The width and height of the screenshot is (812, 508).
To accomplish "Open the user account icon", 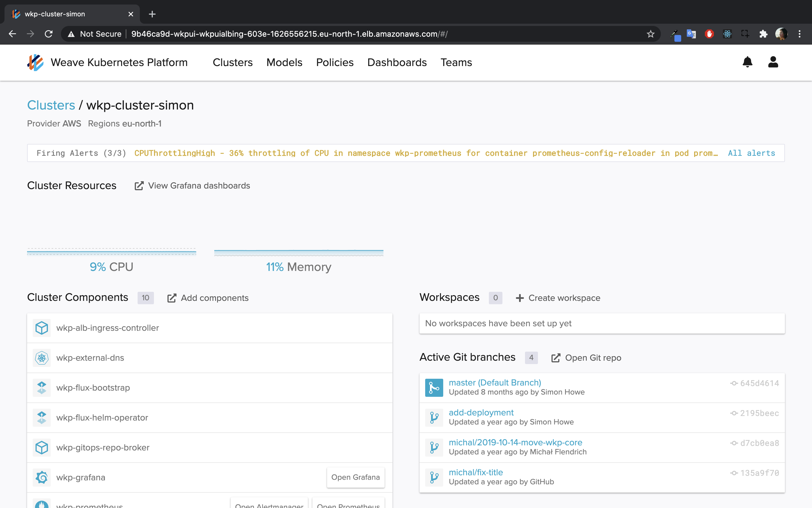I will [x=773, y=62].
